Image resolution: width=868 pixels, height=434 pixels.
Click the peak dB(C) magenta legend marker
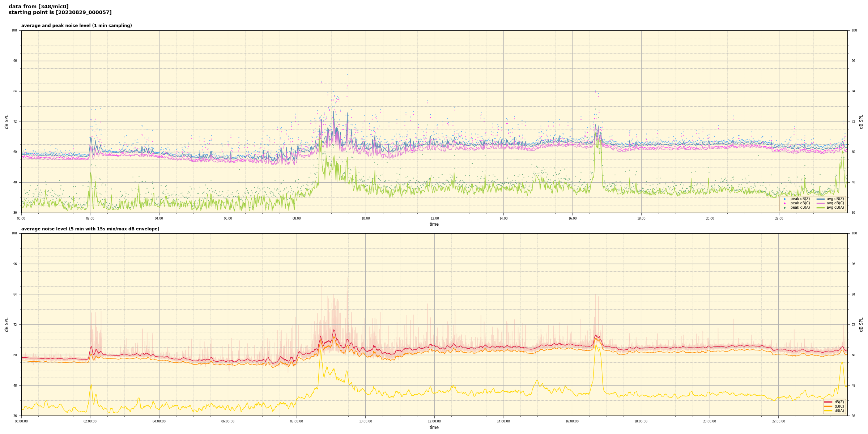pos(784,203)
